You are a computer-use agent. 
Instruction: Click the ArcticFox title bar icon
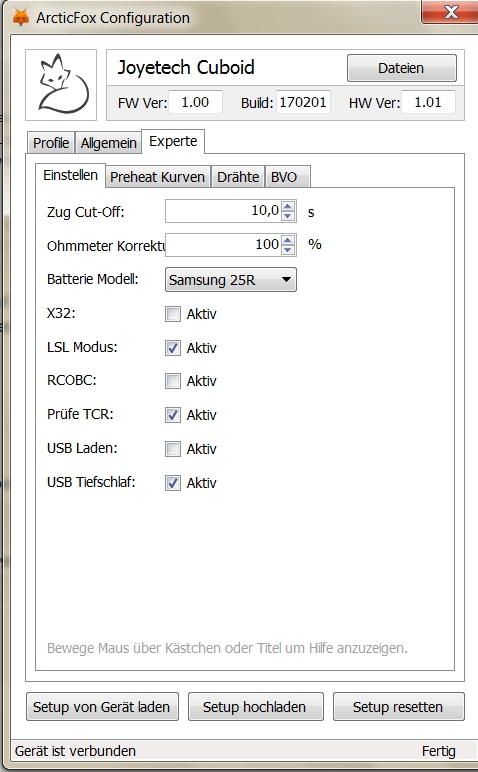21,17
